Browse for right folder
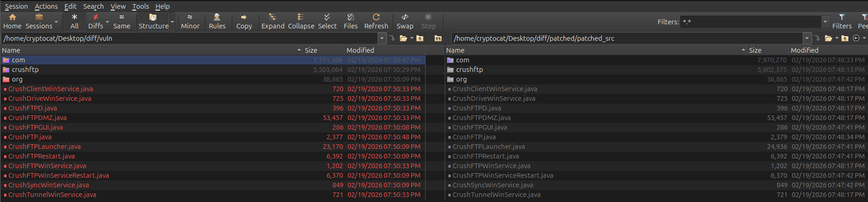This screenshot has height=202, width=868. pos(828,38)
